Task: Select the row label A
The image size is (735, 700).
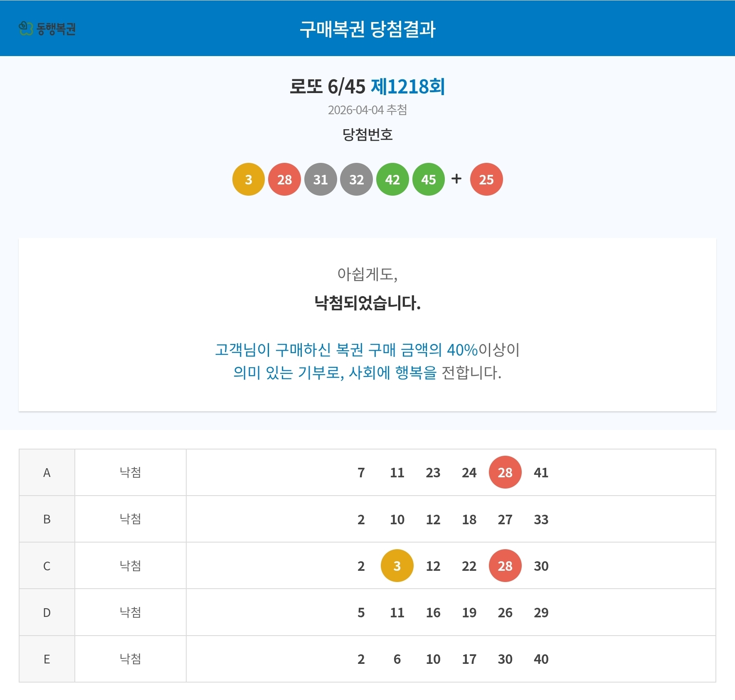Action: 47,473
